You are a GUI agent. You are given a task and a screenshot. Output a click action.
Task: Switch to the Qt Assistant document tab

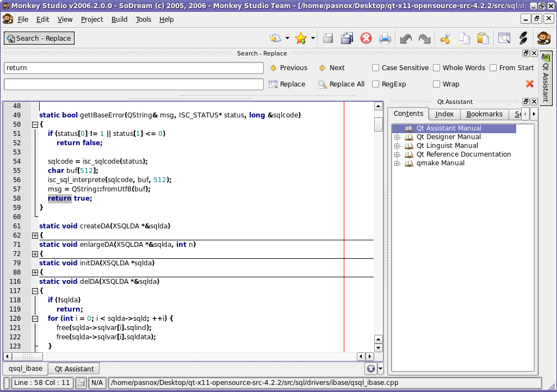(x=74, y=369)
